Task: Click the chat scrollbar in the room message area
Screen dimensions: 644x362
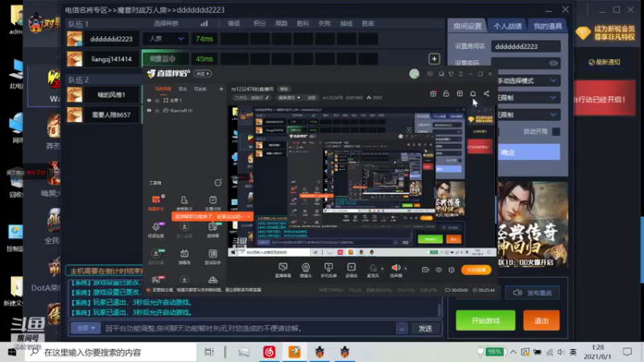Action: (439, 310)
